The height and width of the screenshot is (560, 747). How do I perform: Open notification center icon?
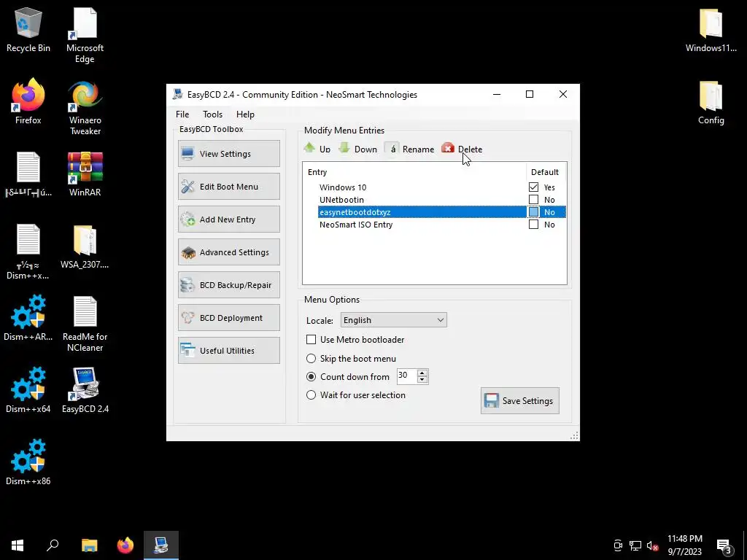tap(724, 545)
